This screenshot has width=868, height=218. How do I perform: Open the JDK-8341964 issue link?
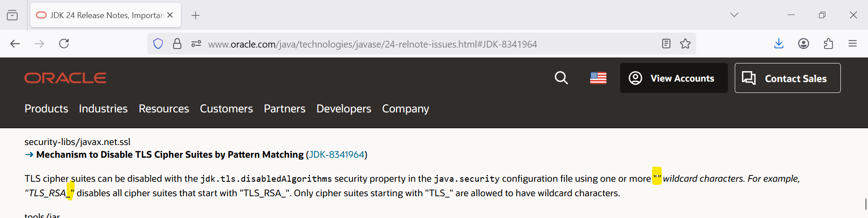pos(336,155)
